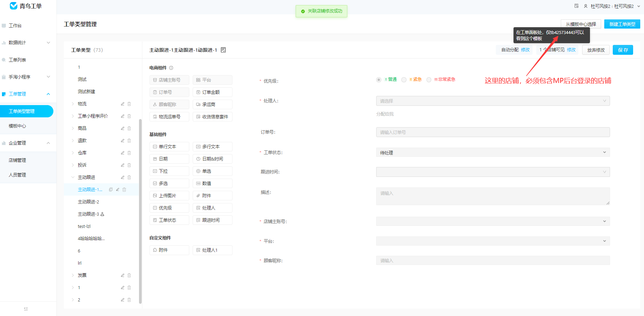Add the 订单金额 e-commerce component

(212, 92)
